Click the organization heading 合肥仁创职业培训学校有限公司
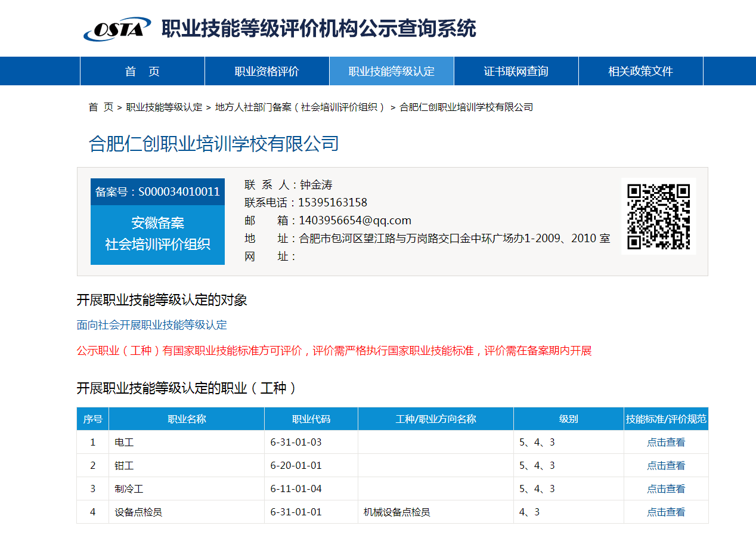Image resolution: width=756 pixels, height=541 pixels. [214, 144]
